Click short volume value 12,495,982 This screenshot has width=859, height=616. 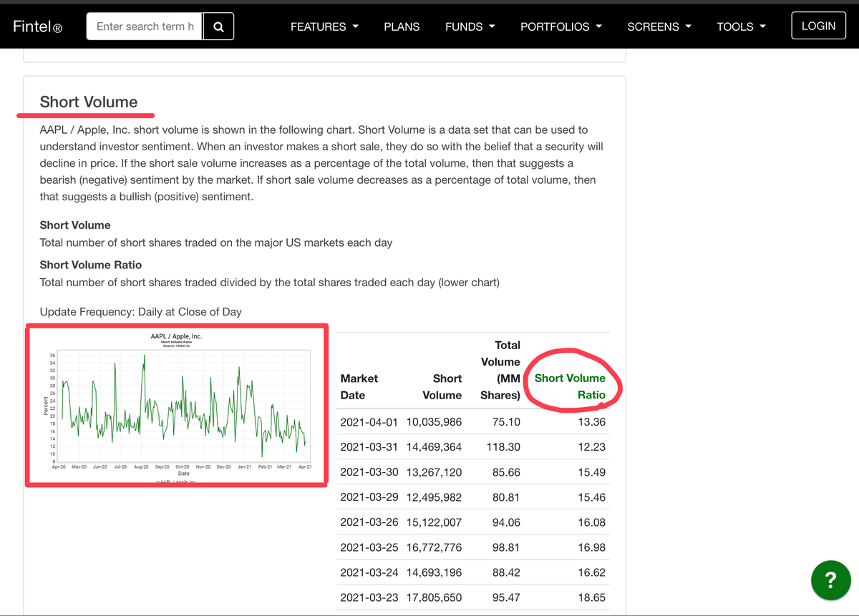[x=434, y=497]
